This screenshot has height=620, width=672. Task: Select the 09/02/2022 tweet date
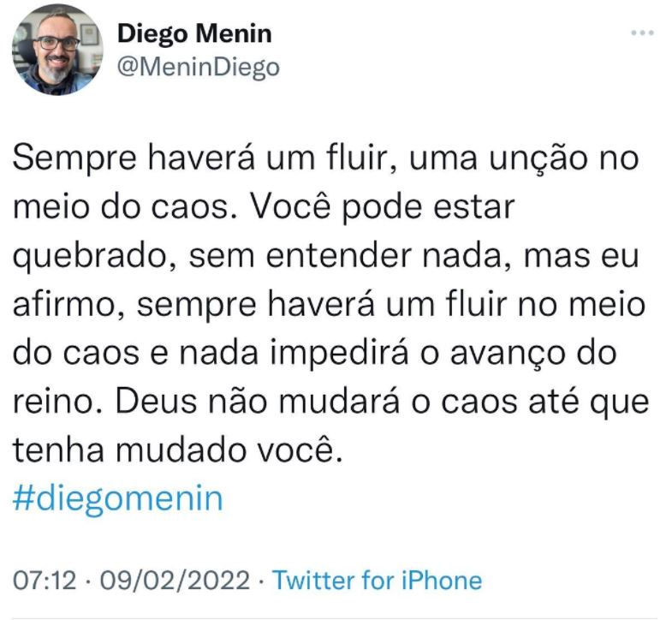tap(175, 580)
